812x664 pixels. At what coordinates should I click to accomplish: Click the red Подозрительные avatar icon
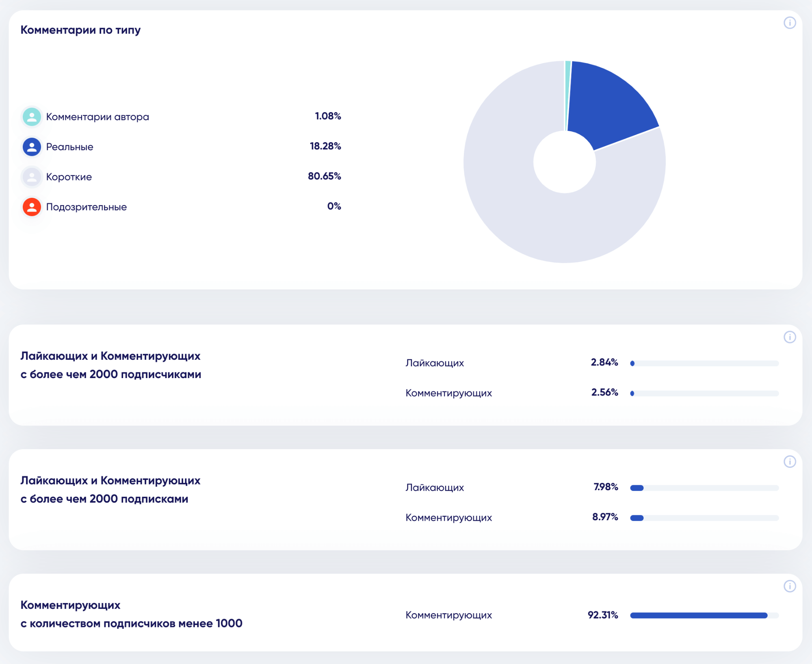point(32,207)
